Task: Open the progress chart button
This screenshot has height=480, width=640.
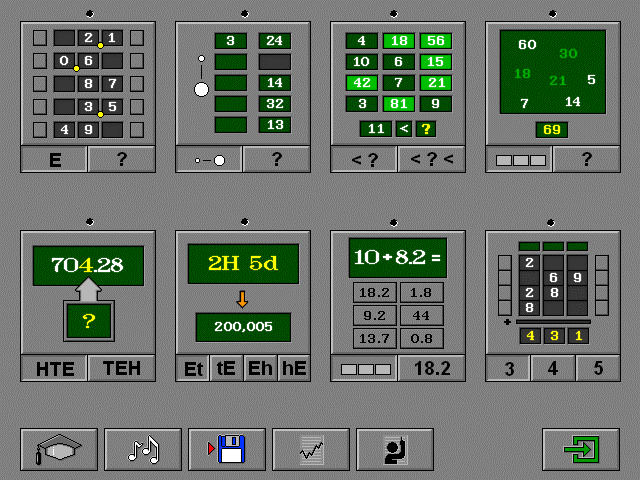Action: (311, 449)
